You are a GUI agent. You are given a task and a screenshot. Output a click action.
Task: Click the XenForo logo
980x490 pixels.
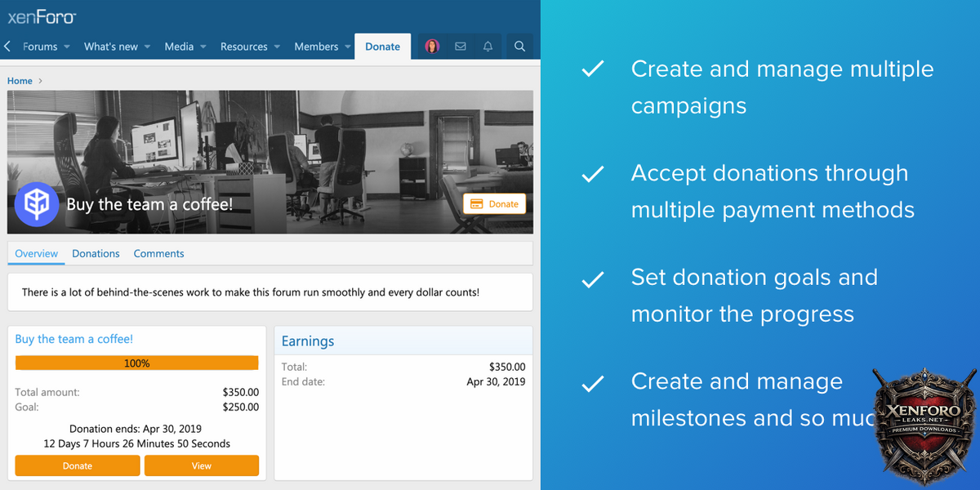[x=42, y=16]
